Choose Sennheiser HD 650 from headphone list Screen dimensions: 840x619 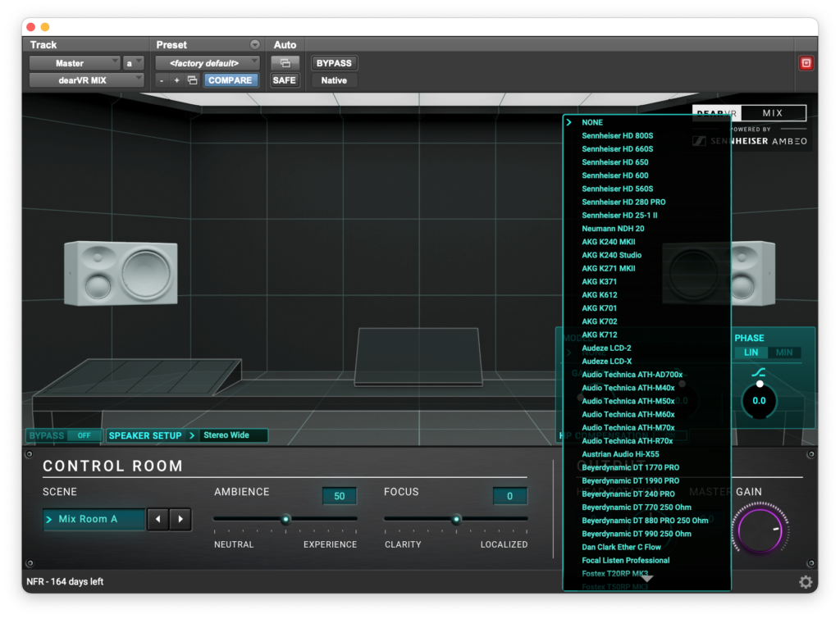614,162
